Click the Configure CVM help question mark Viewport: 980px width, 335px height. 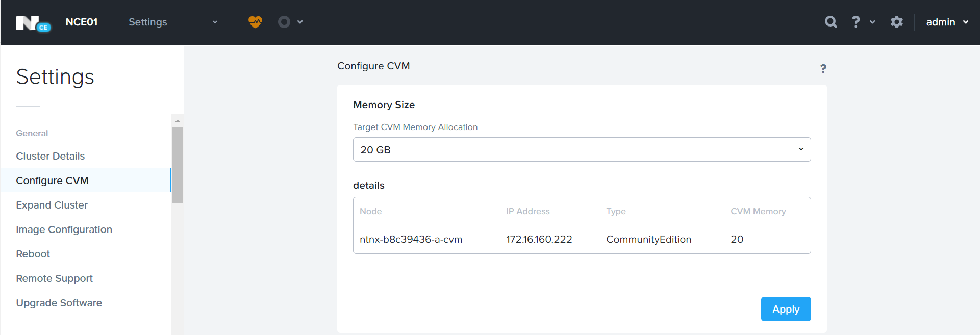pos(823,68)
